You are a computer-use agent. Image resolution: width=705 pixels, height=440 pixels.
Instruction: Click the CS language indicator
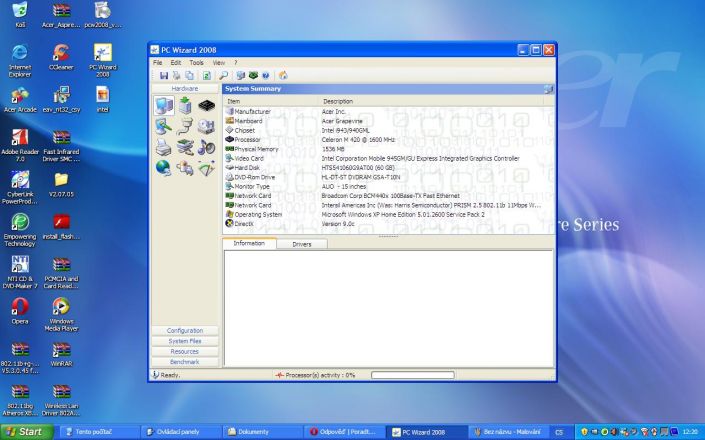point(559,432)
